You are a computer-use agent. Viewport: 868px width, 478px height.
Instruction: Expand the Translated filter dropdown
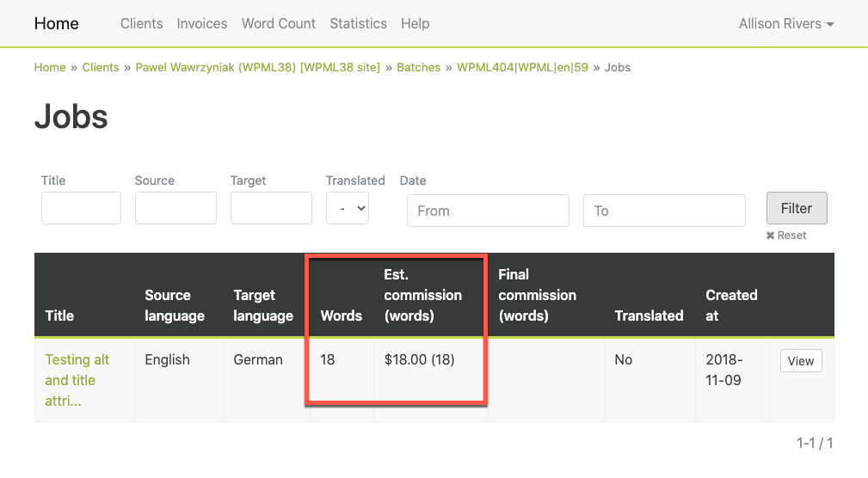(x=348, y=208)
